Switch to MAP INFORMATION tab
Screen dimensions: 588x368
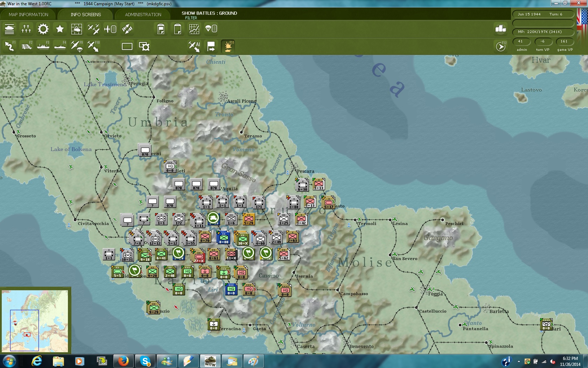pyautogui.click(x=28, y=14)
